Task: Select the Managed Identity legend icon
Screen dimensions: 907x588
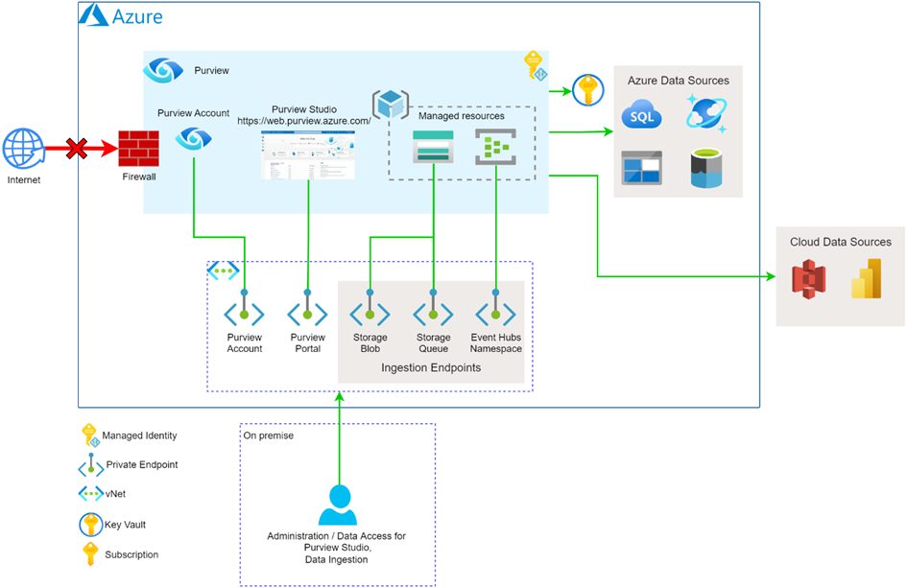Action: pos(90,436)
